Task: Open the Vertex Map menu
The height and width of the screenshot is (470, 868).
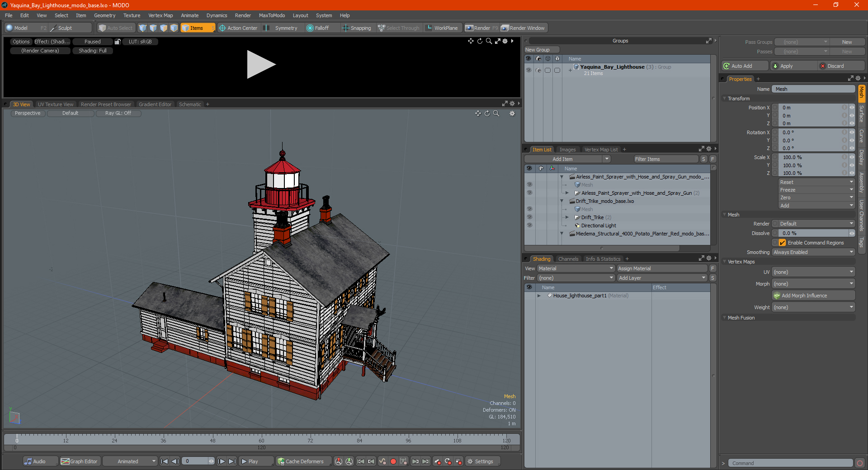Action: tap(160, 15)
